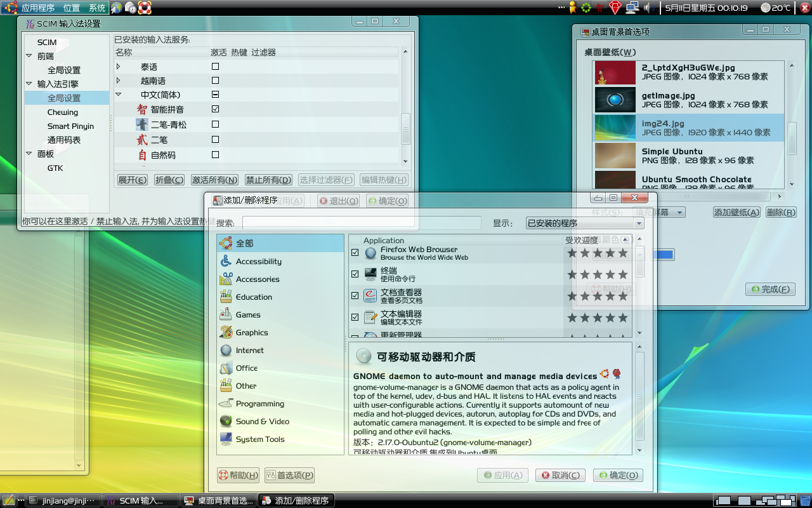Click the application list vertical scrollbar
The image size is (812, 508).
point(639,286)
